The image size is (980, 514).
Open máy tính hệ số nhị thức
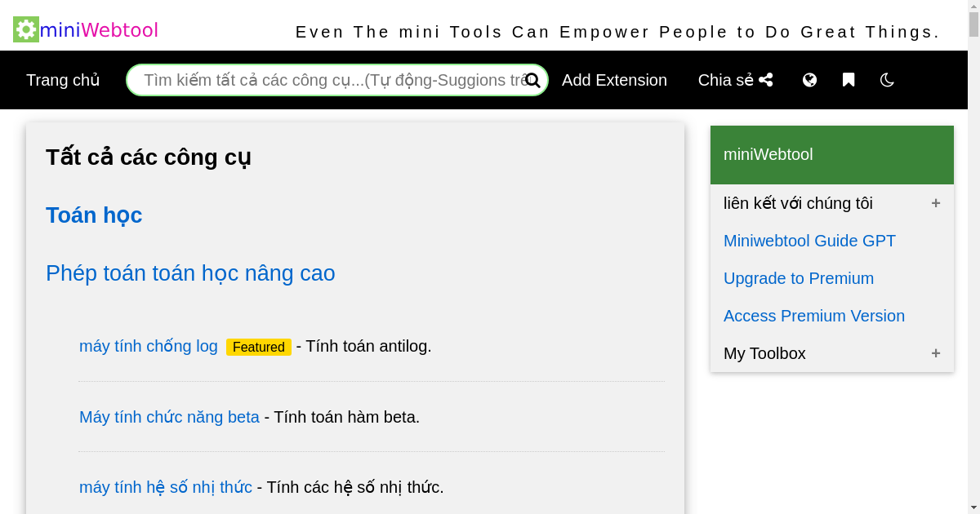coord(165,487)
